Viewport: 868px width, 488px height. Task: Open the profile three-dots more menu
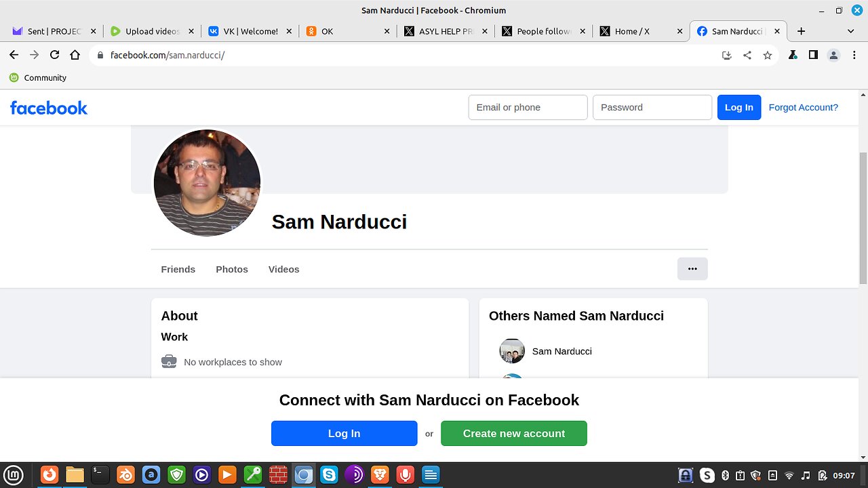[x=692, y=269]
